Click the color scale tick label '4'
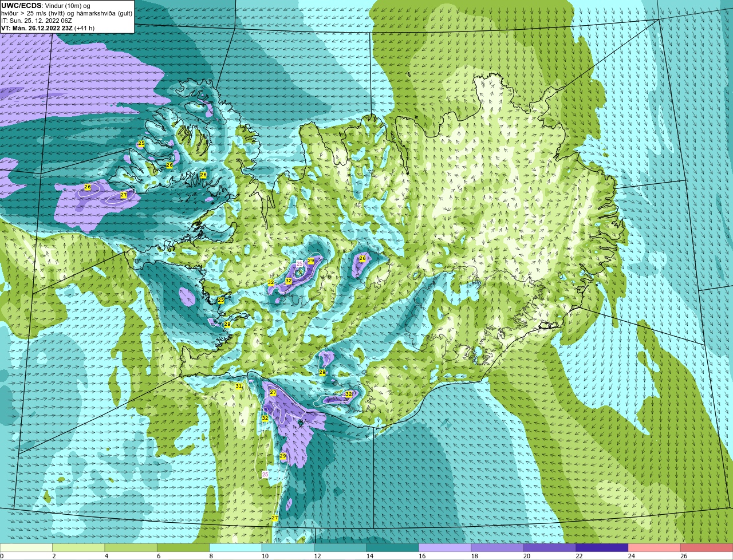 107,556
